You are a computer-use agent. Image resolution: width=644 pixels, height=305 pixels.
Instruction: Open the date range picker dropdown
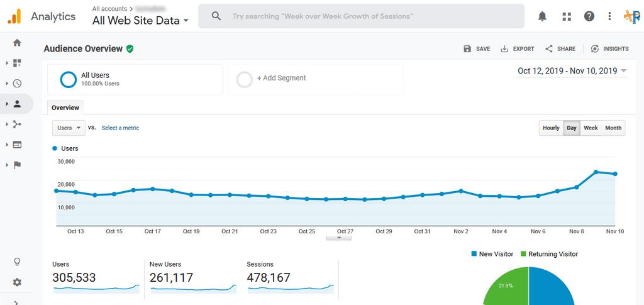coord(572,71)
